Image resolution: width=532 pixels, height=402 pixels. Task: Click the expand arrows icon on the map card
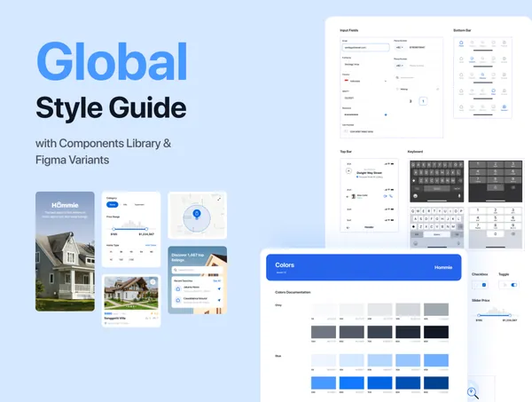point(220,197)
